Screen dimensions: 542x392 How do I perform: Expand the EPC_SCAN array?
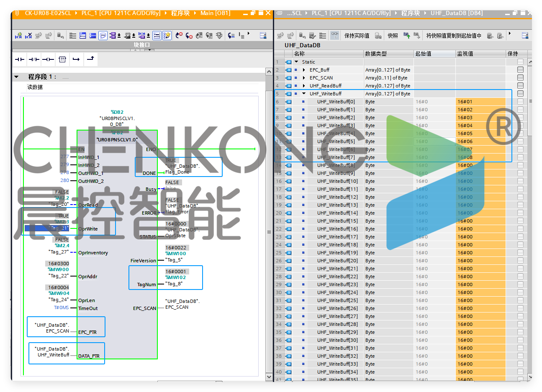click(x=304, y=78)
